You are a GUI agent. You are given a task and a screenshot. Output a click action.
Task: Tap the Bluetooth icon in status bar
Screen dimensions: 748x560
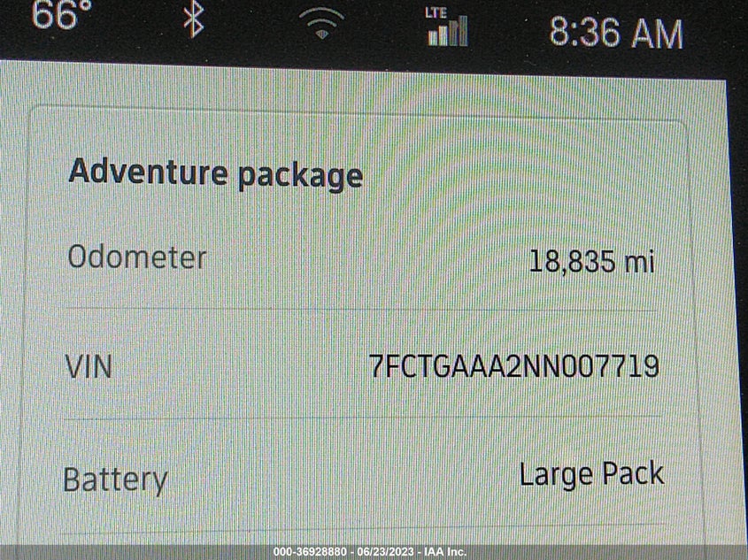194,19
